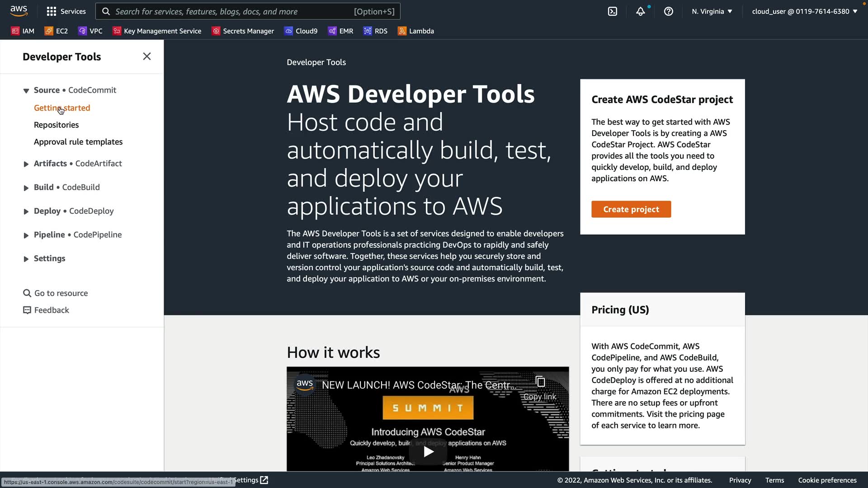Open the Lambda bookmark shortcut
Image resolution: width=868 pixels, height=488 pixels.
point(415,31)
